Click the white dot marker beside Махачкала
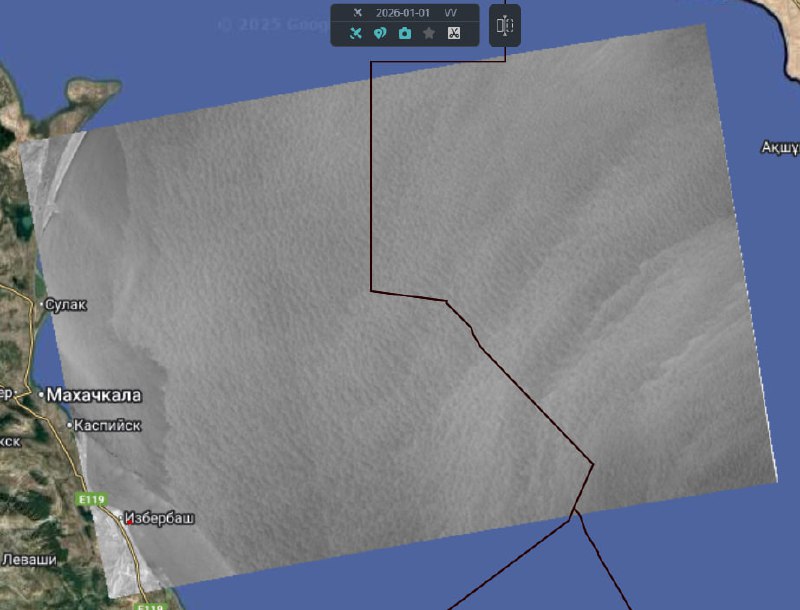Viewport: 800px width, 610px height. tap(42, 396)
